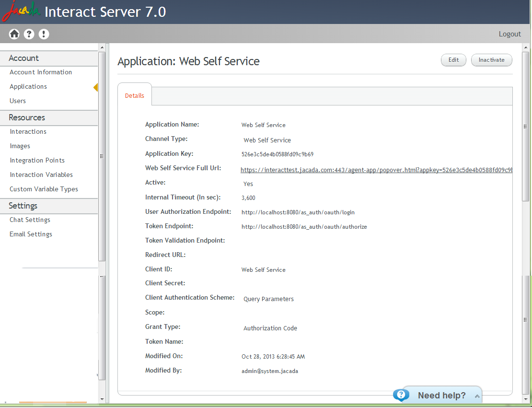This screenshot has height=408, width=532.
Task: Click the Grant Type value Authorization Code
Action: point(270,328)
